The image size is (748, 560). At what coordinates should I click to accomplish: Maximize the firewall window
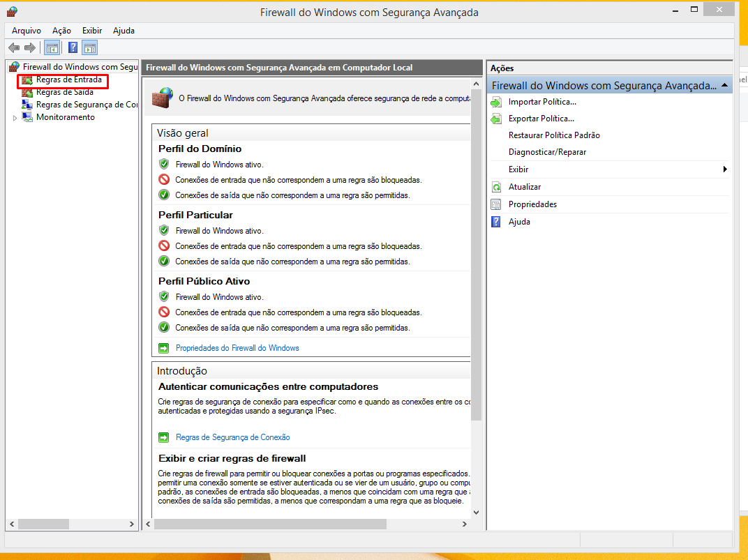click(x=694, y=10)
